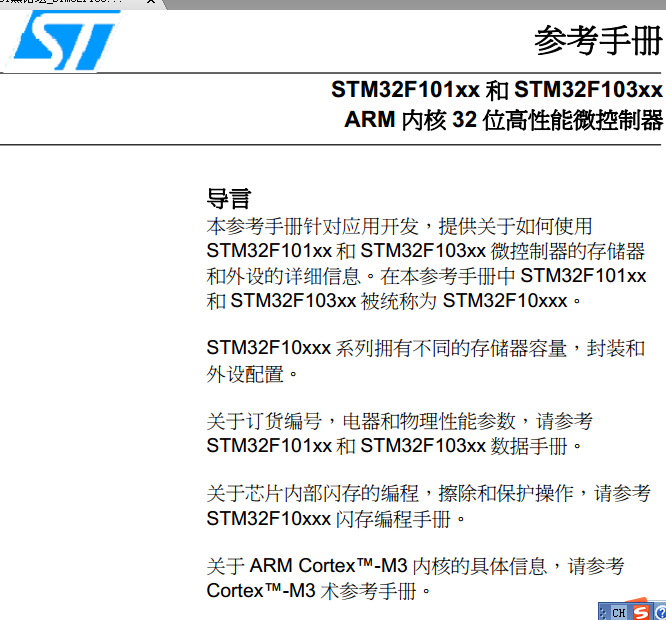Viewport: 666px width, 620px height.
Task: Click the line '关于 ARM Cortex™-M3 内核的具体信息'
Action: pyautogui.click(x=415, y=566)
